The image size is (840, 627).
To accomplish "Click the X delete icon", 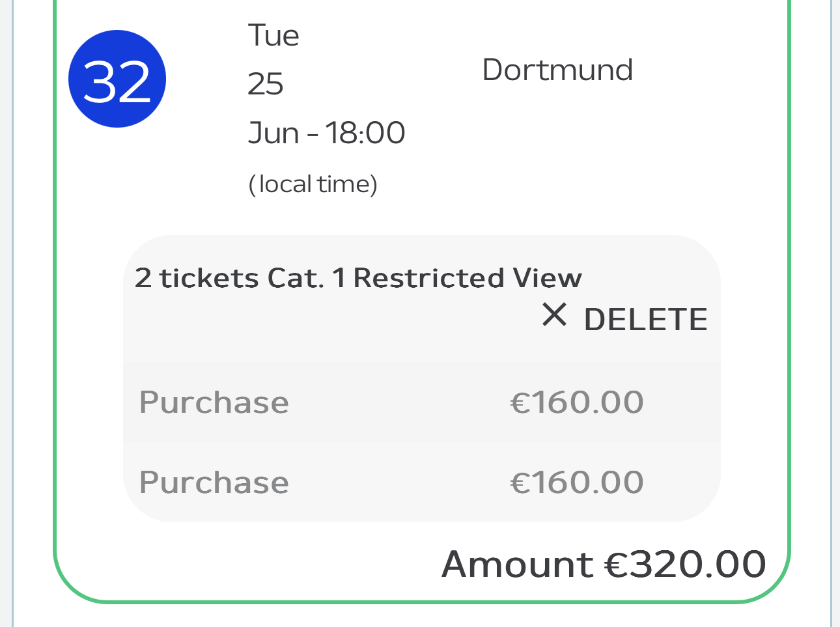I will tap(554, 316).
